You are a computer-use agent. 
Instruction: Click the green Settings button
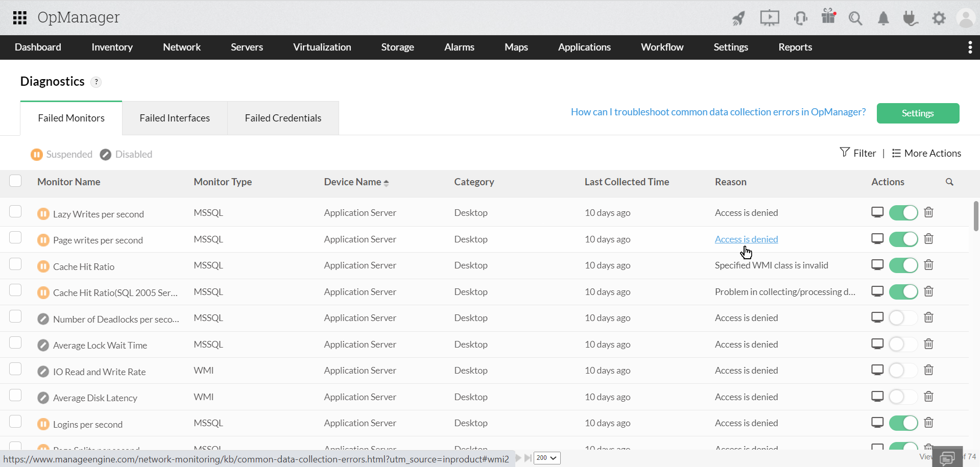918,113
